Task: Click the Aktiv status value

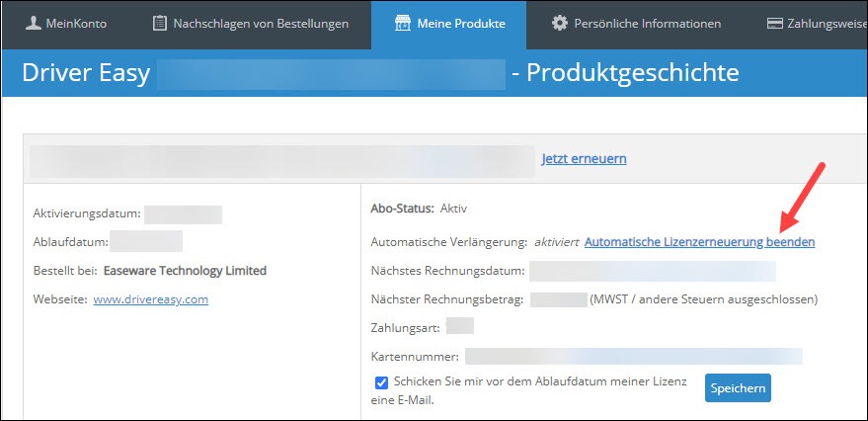Action: pyautogui.click(x=453, y=209)
